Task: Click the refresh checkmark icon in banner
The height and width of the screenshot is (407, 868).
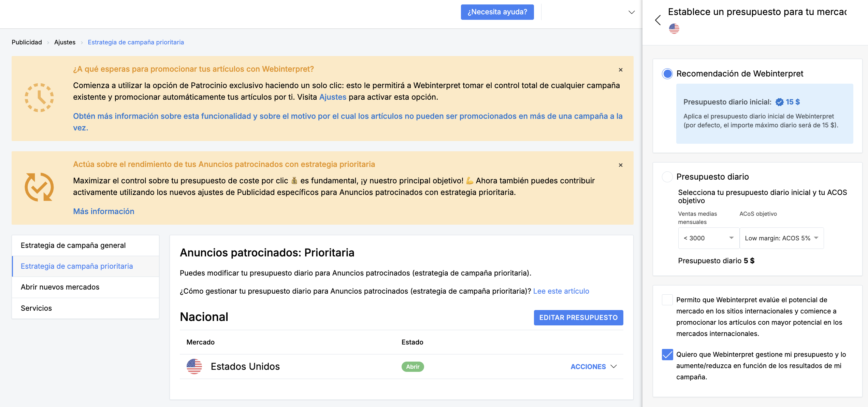Action: pyautogui.click(x=39, y=187)
